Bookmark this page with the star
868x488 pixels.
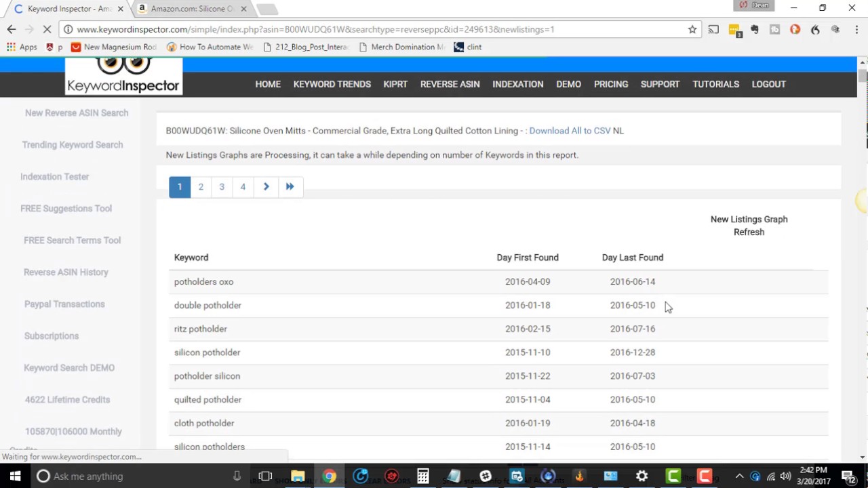click(692, 29)
